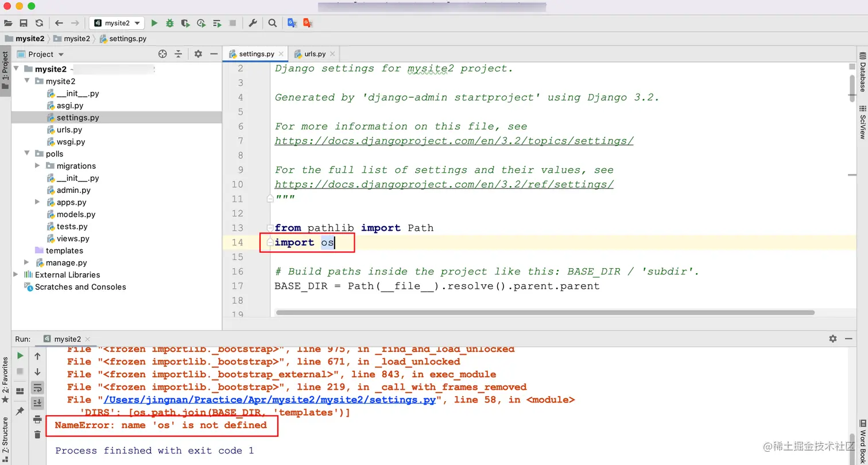Open search everywhere magnifier

coord(273,23)
